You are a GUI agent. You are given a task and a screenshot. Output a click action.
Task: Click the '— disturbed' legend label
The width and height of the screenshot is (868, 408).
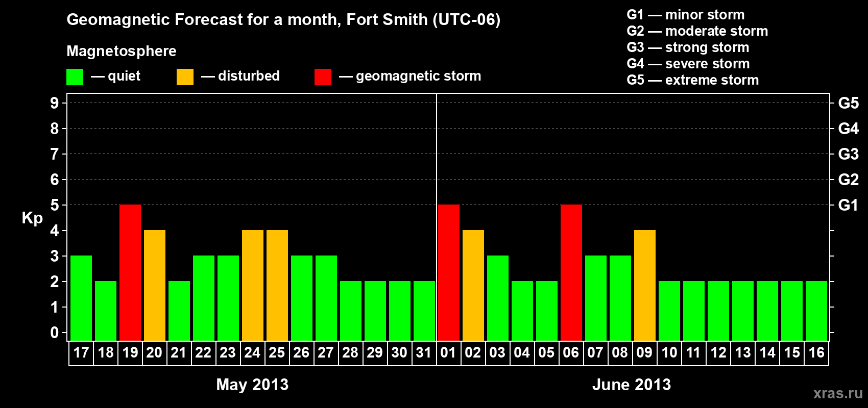[240, 76]
